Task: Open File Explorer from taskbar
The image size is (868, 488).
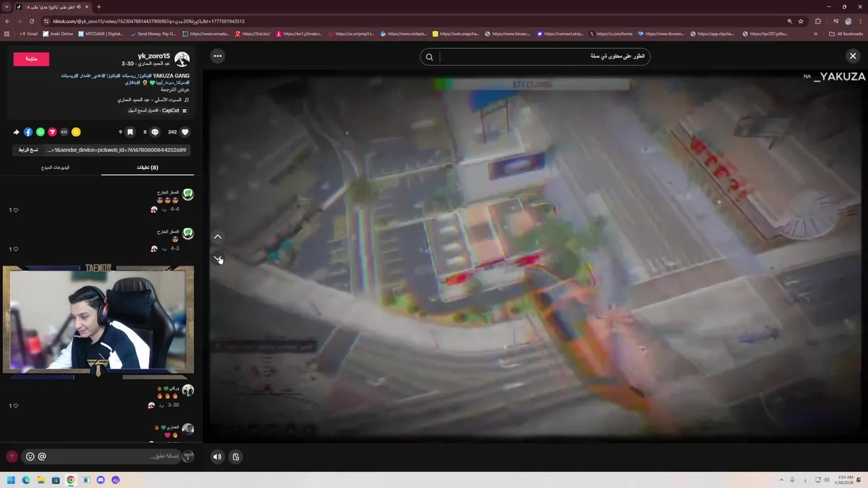Action: tap(41, 480)
